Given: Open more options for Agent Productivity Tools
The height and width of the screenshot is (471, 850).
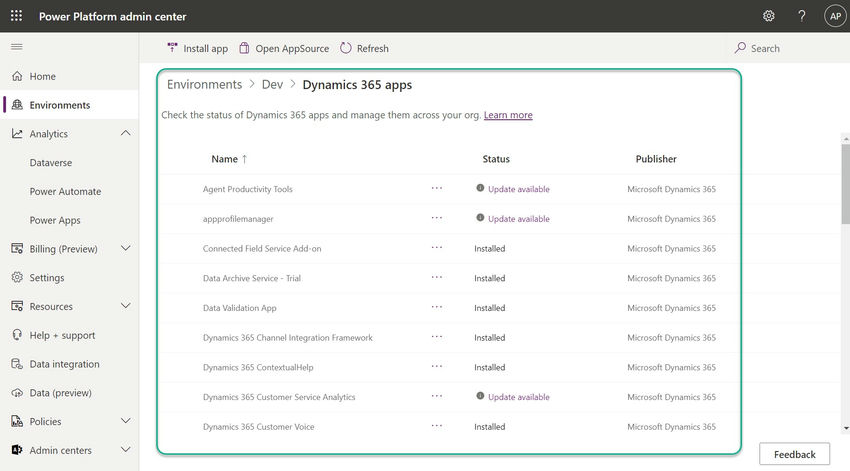Looking at the screenshot, I should (437, 188).
